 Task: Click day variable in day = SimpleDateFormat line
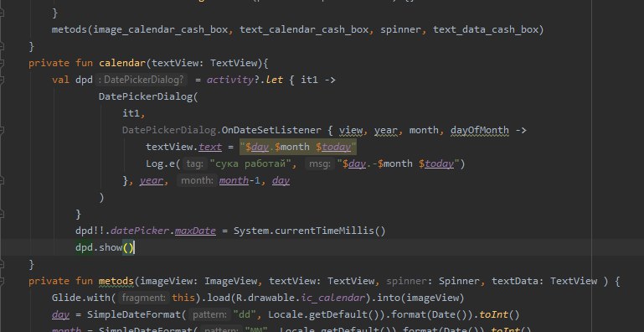click(x=60, y=314)
